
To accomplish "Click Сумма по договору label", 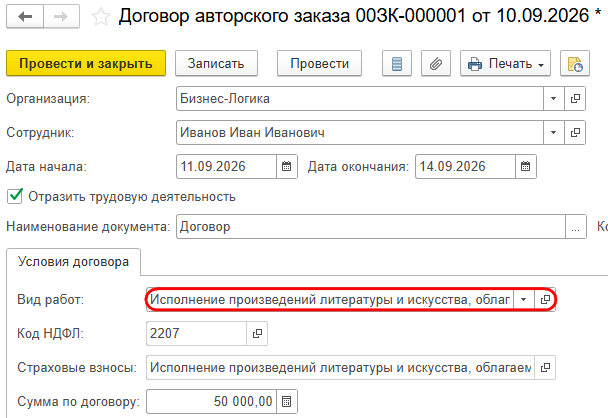I will point(78,402).
